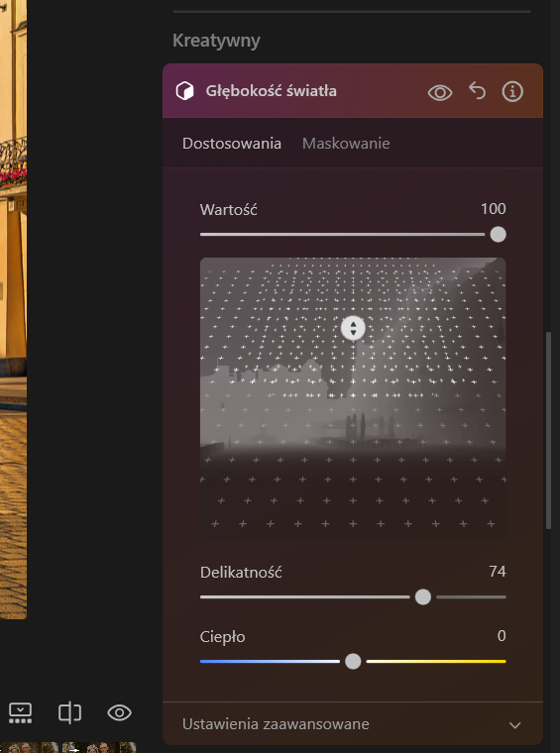The width and height of the screenshot is (560, 753).
Task: Reset the Głębokość światła adjustments
Action: (477, 91)
